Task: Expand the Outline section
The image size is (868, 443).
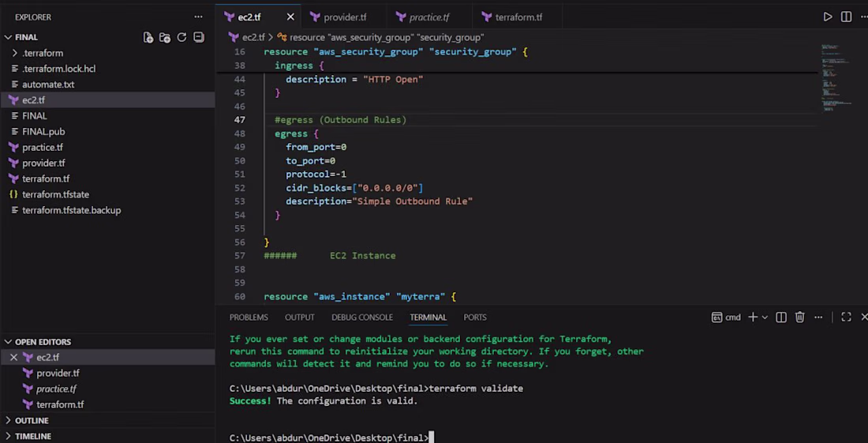Action: click(32, 420)
